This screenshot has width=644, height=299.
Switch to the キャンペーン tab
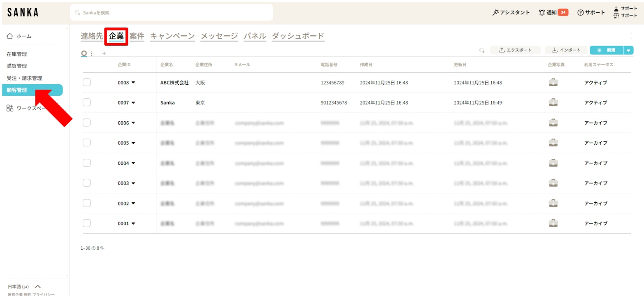click(172, 36)
